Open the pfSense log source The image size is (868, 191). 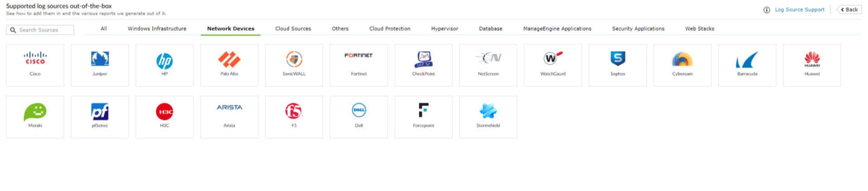pos(100,117)
